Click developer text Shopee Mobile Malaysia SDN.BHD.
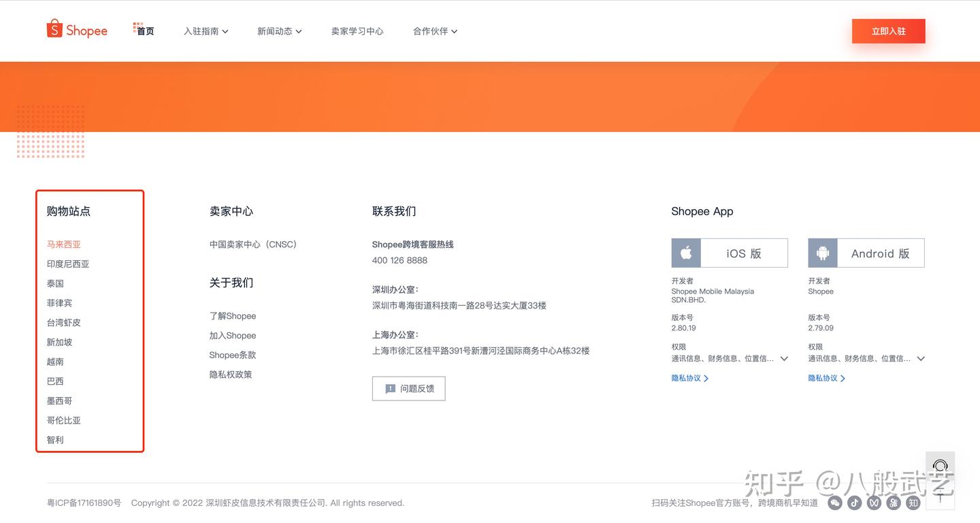The width and height of the screenshot is (980, 523). pos(713,296)
